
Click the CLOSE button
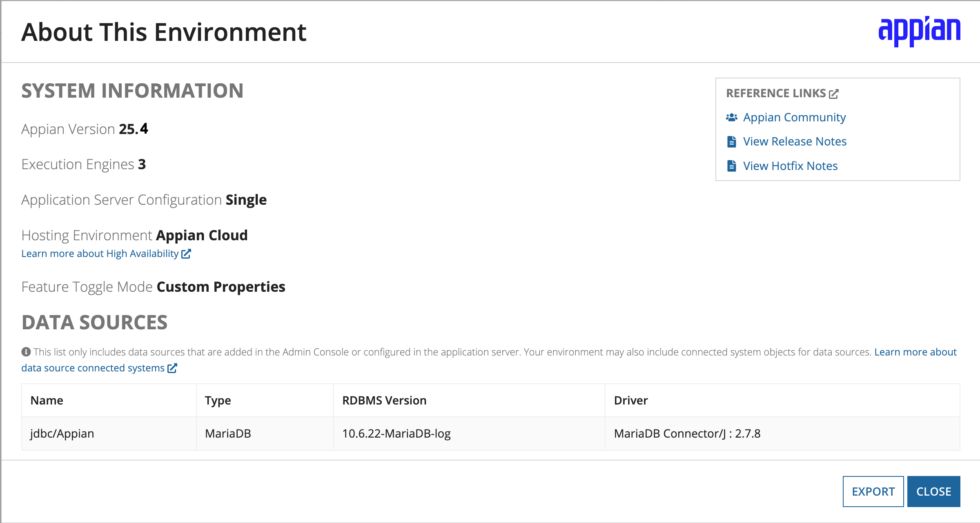click(934, 492)
